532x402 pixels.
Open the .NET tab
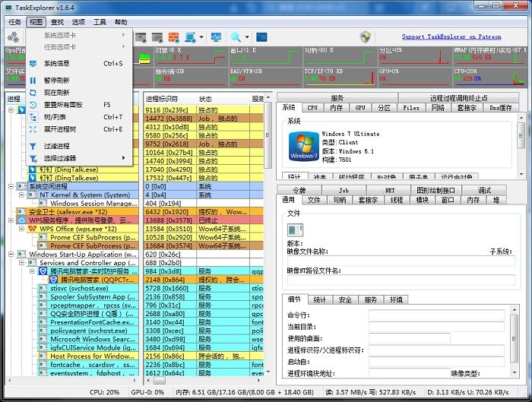point(389,190)
